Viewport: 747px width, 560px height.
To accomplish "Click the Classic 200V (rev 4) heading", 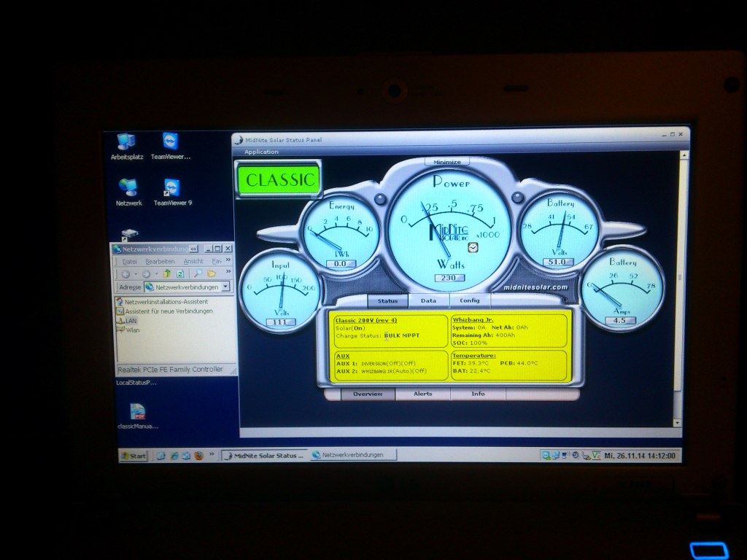I will tap(366, 320).
